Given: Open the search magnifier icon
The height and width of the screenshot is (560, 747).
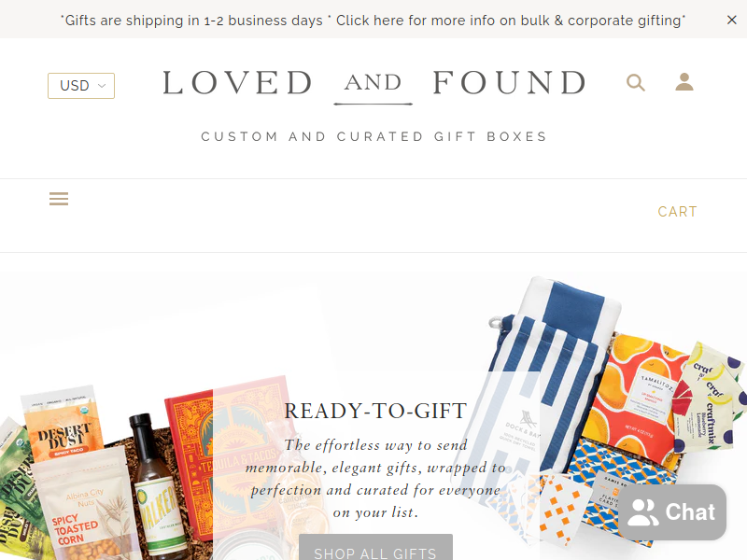Looking at the screenshot, I should (x=636, y=82).
